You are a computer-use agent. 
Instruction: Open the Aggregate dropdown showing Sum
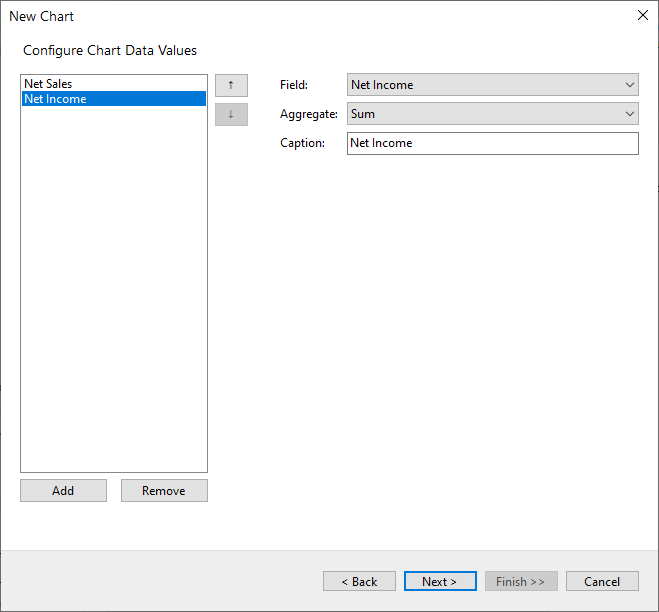(493, 114)
